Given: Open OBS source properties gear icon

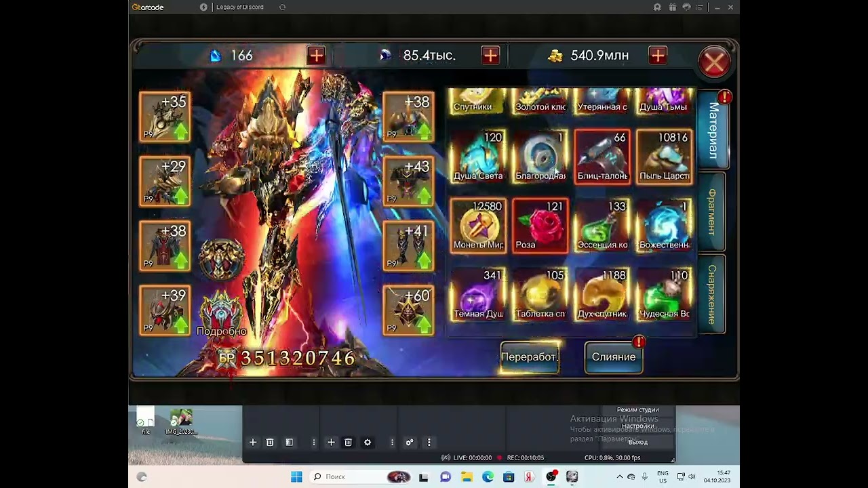Looking at the screenshot, I should (x=368, y=443).
